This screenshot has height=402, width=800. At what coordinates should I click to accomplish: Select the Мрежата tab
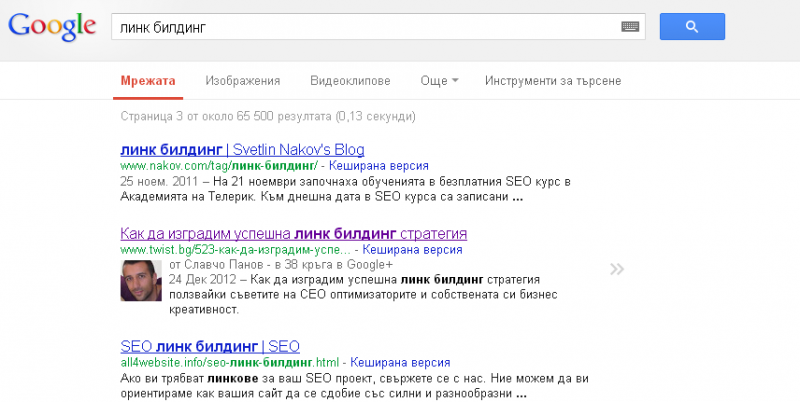click(147, 81)
